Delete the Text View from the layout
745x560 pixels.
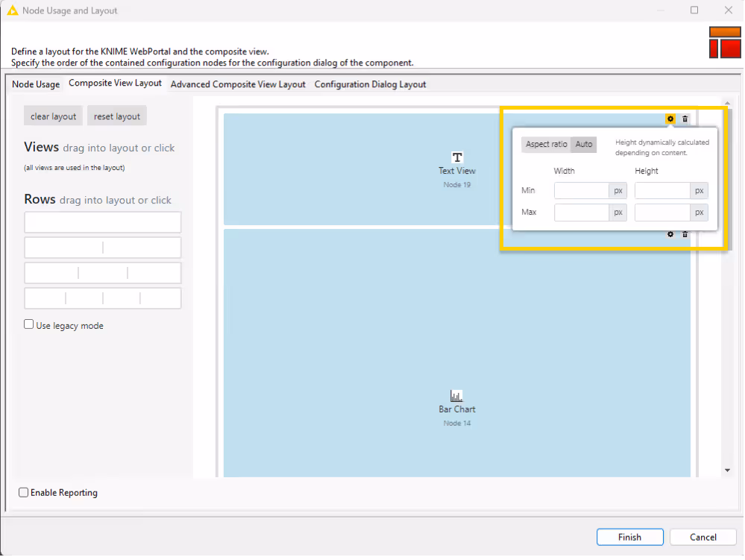(x=685, y=119)
